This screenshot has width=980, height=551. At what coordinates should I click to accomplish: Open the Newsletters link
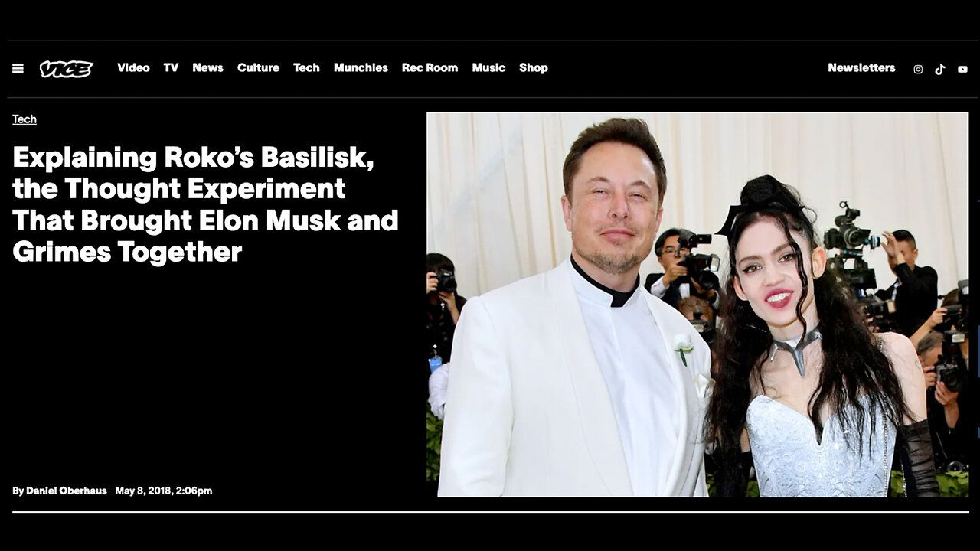pyautogui.click(x=861, y=67)
